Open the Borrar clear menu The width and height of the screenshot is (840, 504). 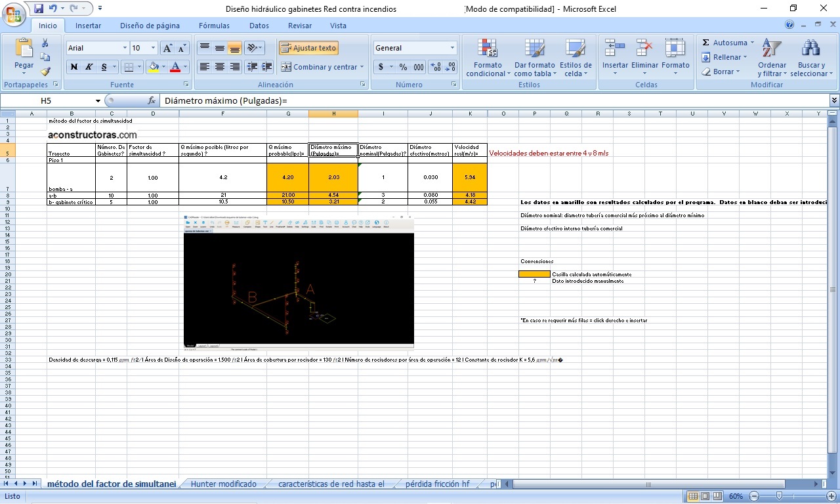pyautogui.click(x=721, y=72)
